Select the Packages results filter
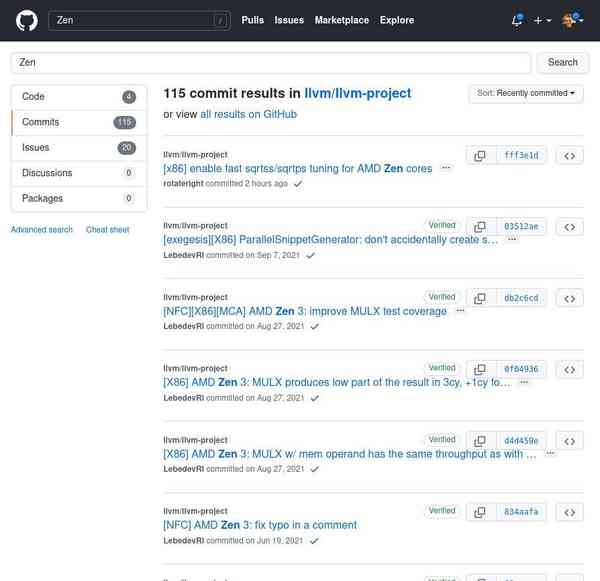 click(79, 198)
